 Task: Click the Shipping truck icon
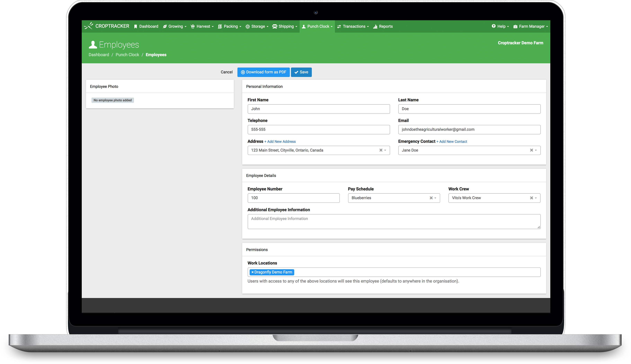(274, 26)
